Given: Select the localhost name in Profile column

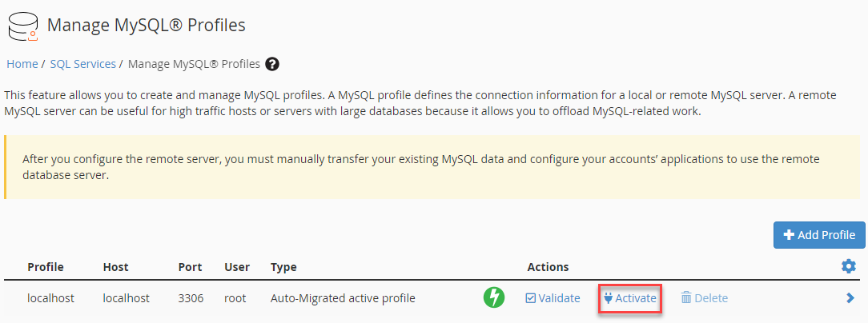Looking at the screenshot, I should (50, 298).
